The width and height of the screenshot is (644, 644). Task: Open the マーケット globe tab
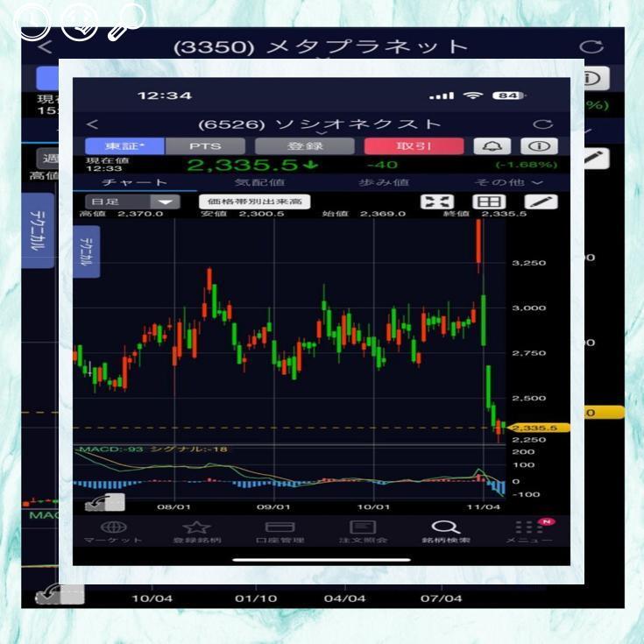click(x=113, y=533)
